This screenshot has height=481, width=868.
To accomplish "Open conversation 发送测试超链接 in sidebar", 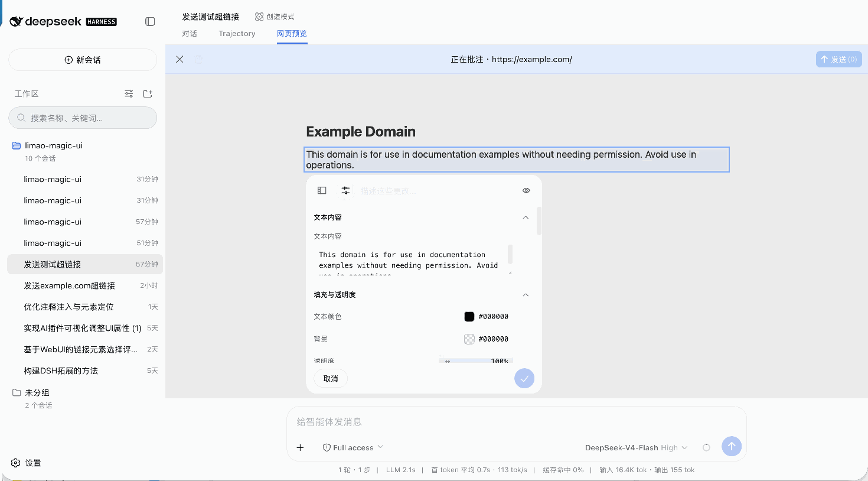I will (85, 264).
